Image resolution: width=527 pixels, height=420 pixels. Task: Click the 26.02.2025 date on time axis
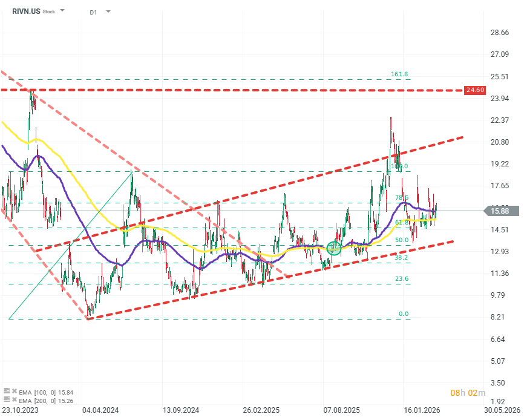pos(261,410)
